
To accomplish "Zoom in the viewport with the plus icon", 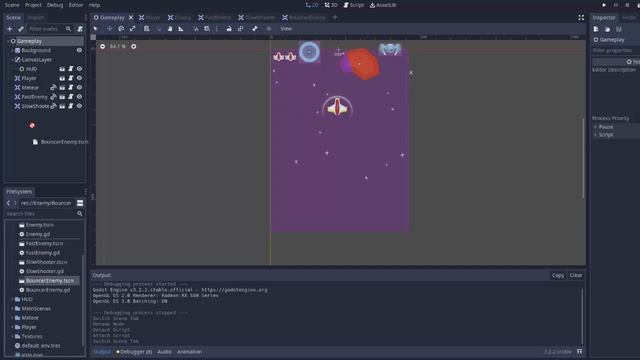I will [x=133, y=47].
